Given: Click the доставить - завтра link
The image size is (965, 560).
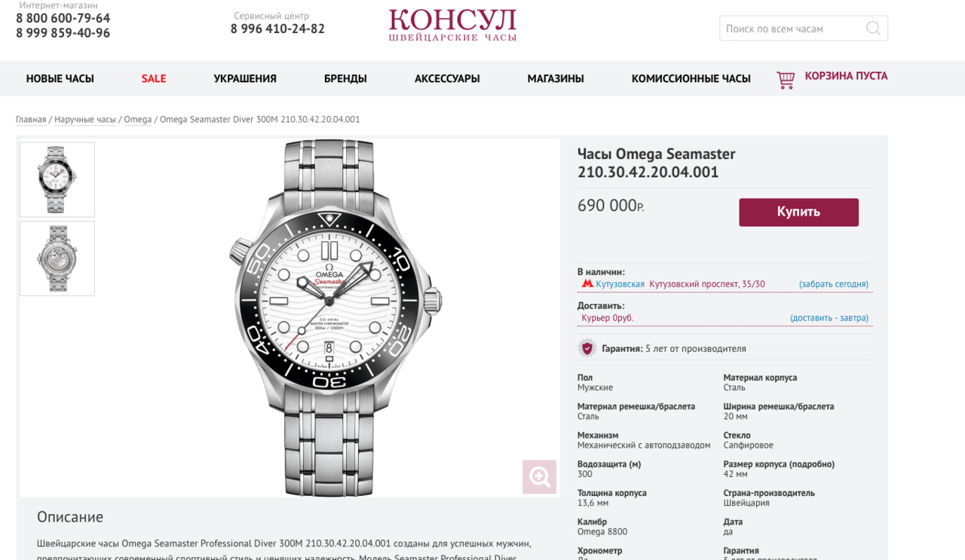Looking at the screenshot, I should click(x=829, y=318).
